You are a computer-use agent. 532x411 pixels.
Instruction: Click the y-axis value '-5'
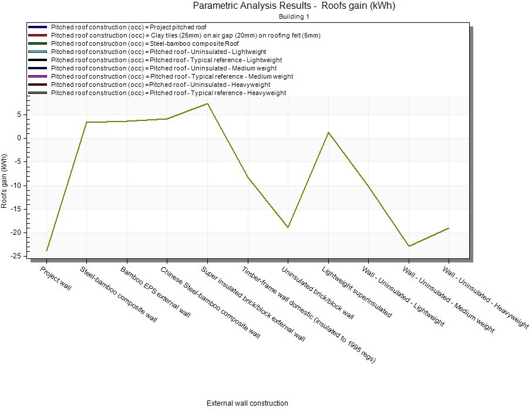click(18, 162)
